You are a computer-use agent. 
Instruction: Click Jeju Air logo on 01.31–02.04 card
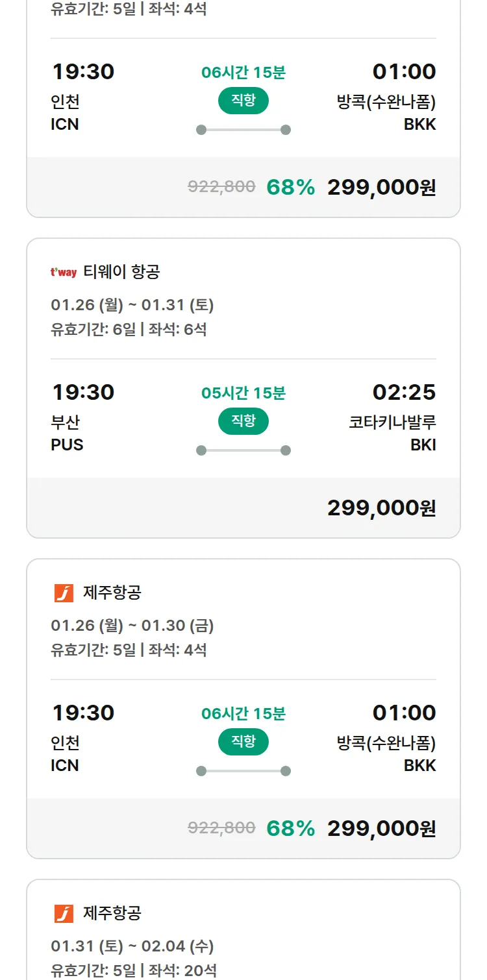click(64, 913)
